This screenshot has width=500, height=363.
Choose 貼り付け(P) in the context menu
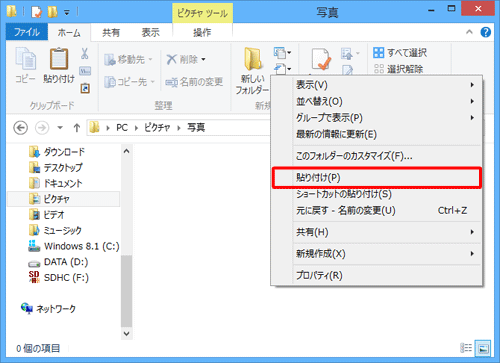[377, 178]
